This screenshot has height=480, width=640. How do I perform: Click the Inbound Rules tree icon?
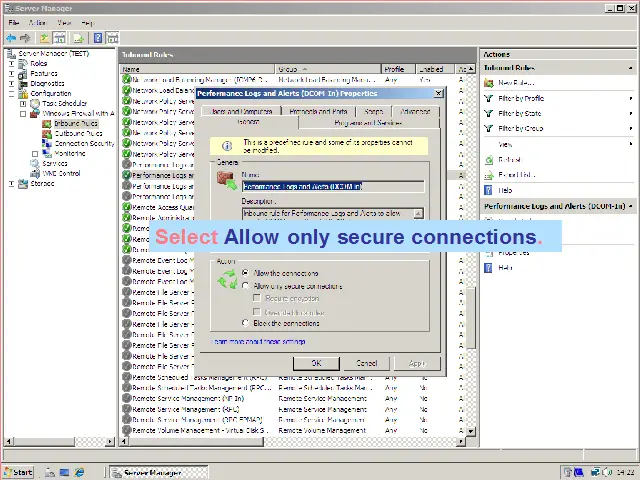tap(47, 123)
